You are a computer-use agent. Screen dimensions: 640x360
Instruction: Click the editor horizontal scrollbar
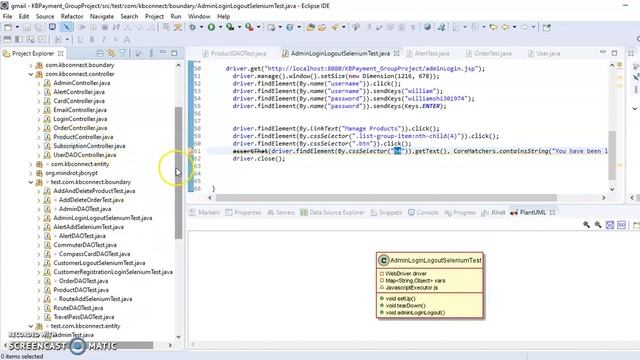click(386, 198)
